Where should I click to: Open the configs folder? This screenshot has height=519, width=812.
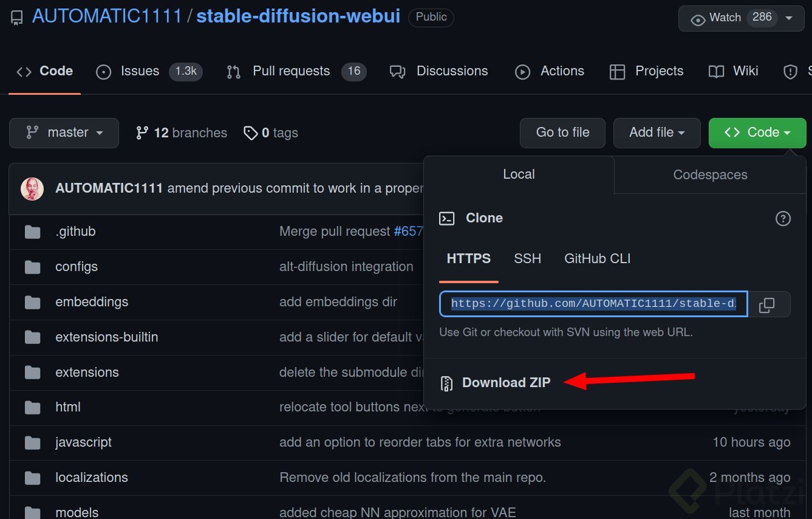pos(77,267)
